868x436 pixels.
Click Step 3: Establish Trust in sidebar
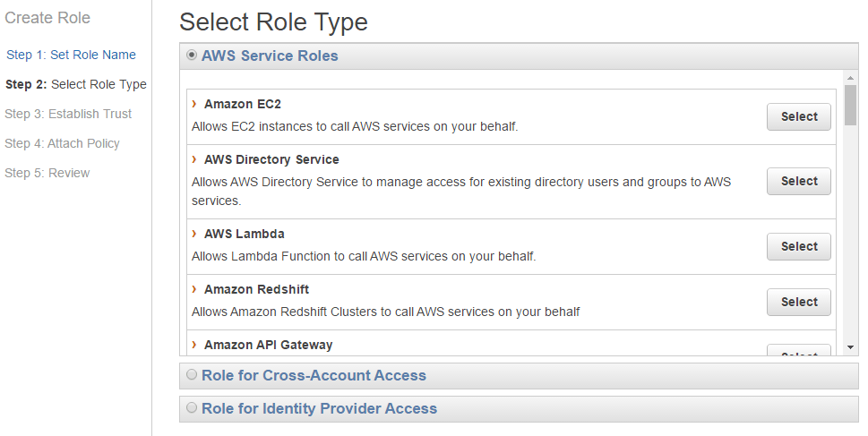(x=68, y=114)
